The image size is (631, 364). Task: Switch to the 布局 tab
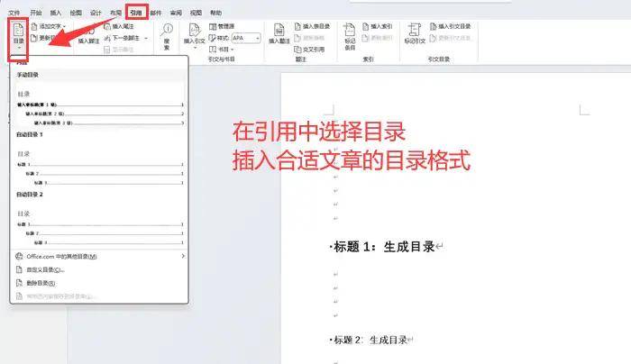pos(115,13)
